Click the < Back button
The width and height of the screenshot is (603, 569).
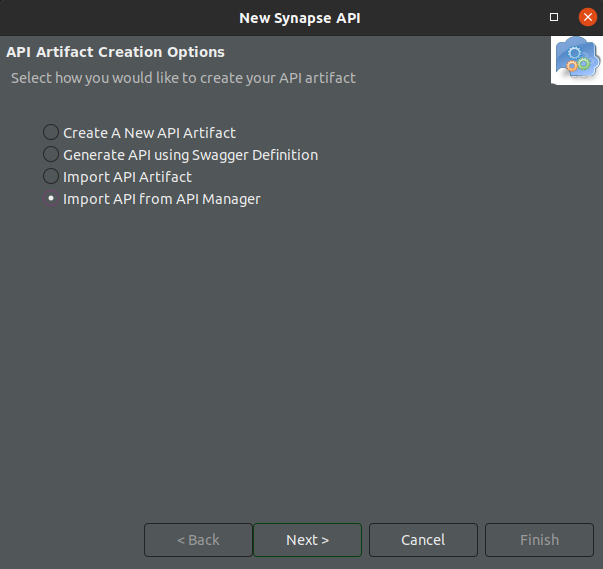click(x=198, y=540)
